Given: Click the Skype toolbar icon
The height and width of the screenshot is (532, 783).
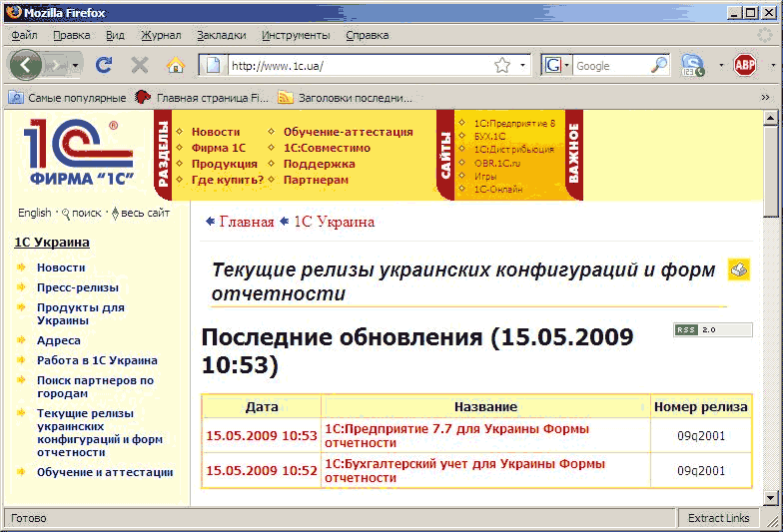Looking at the screenshot, I should point(693,66).
